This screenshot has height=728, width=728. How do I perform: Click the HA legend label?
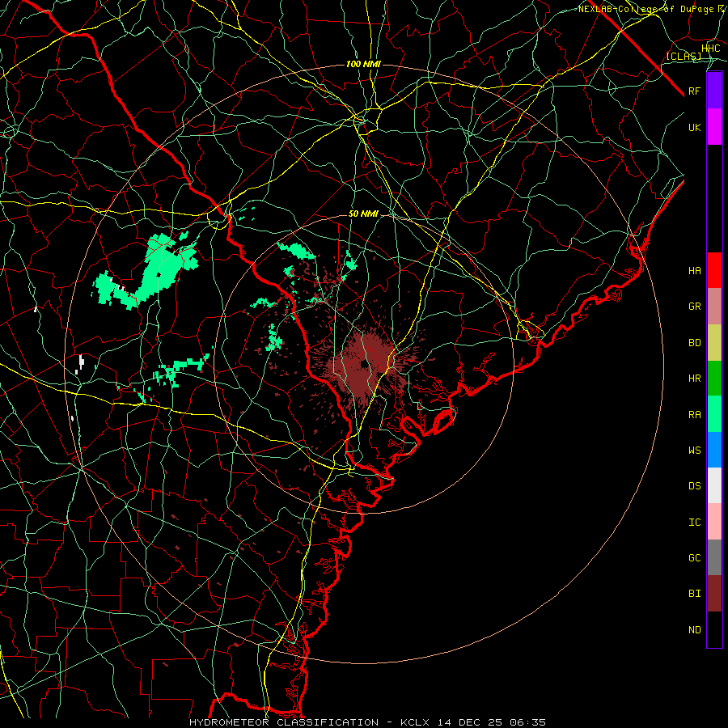point(695,271)
